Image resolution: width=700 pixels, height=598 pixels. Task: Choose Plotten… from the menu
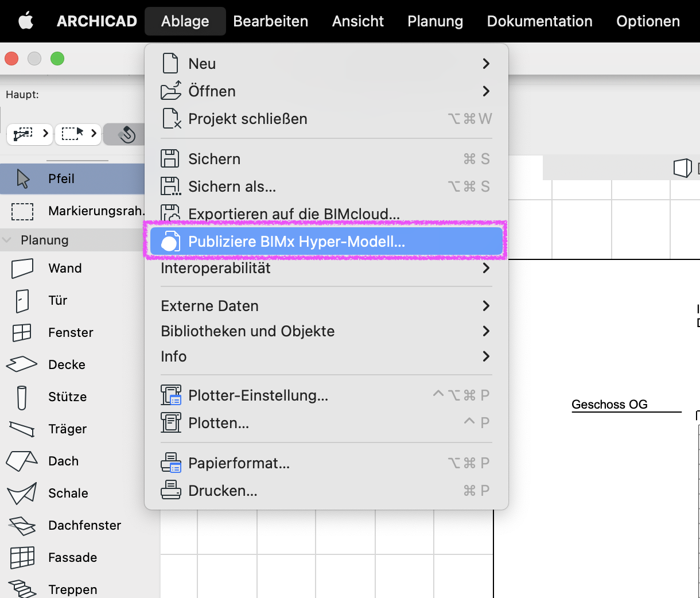[326, 423]
